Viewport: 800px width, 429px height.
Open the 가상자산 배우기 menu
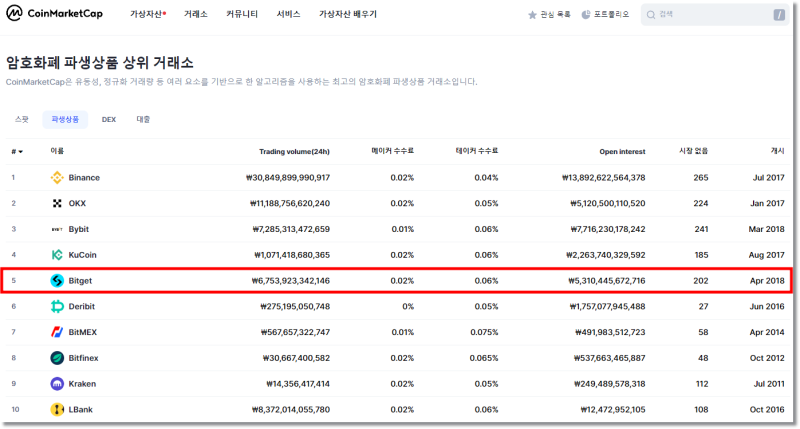348,14
